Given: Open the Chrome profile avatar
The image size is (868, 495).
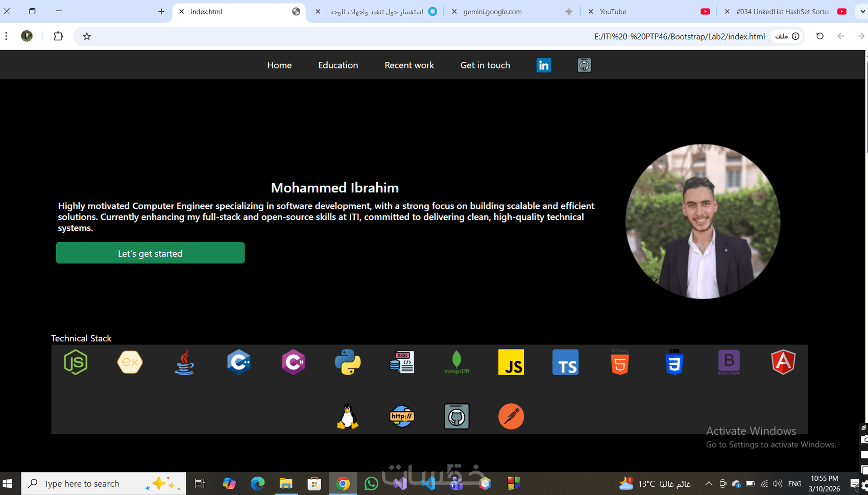Looking at the screenshot, I should click(x=27, y=36).
